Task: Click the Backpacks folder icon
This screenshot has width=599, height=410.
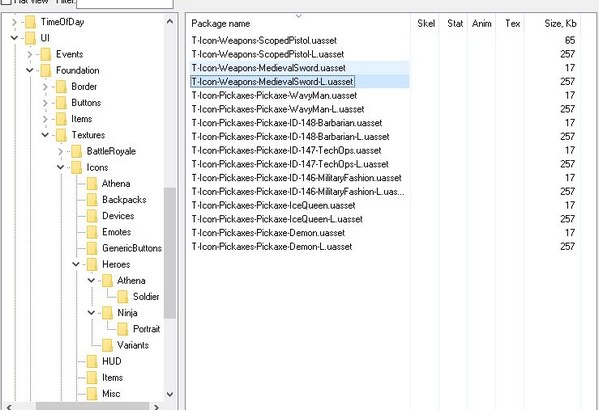Action: coord(92,199)
